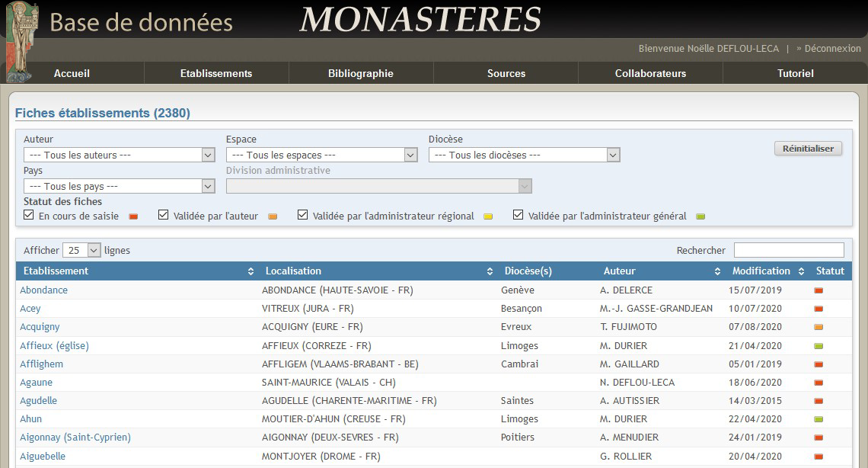The width and height of the screenshot is (868, 468).
Task: Click the orange legend square next to Validée par l'auteur
Action: click(272, 215)
